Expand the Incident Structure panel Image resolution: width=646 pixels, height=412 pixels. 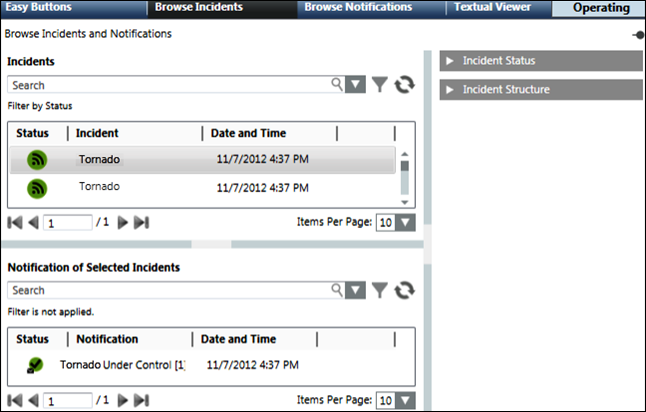(541, 90)
